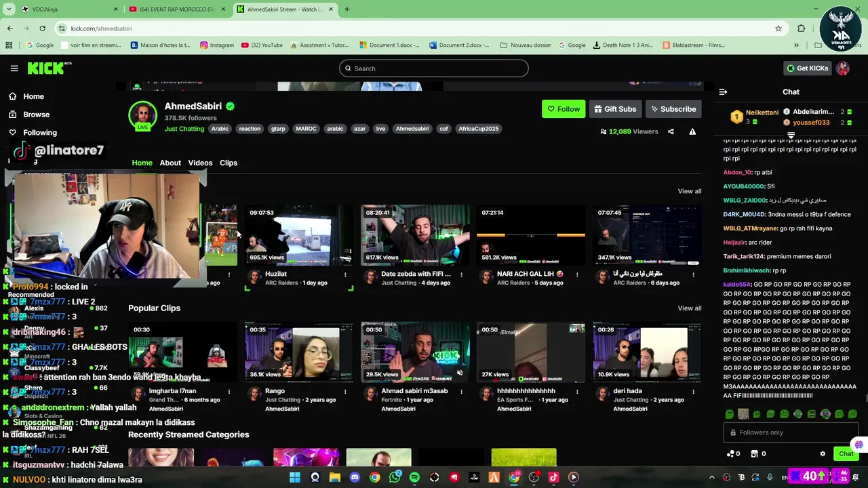Open options for the Huzilat video
Viewport: 868px width, 488px height.
click(345, 274)
